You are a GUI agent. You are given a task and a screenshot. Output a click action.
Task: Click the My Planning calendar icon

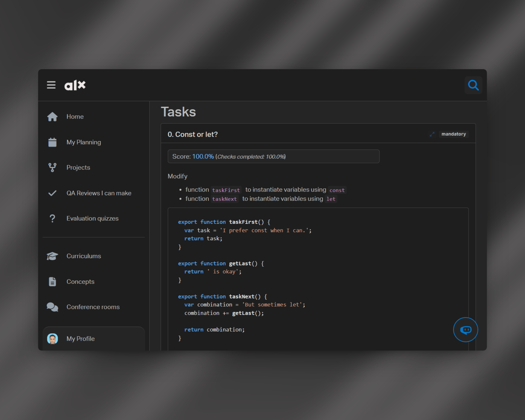(x=52, y=142)
